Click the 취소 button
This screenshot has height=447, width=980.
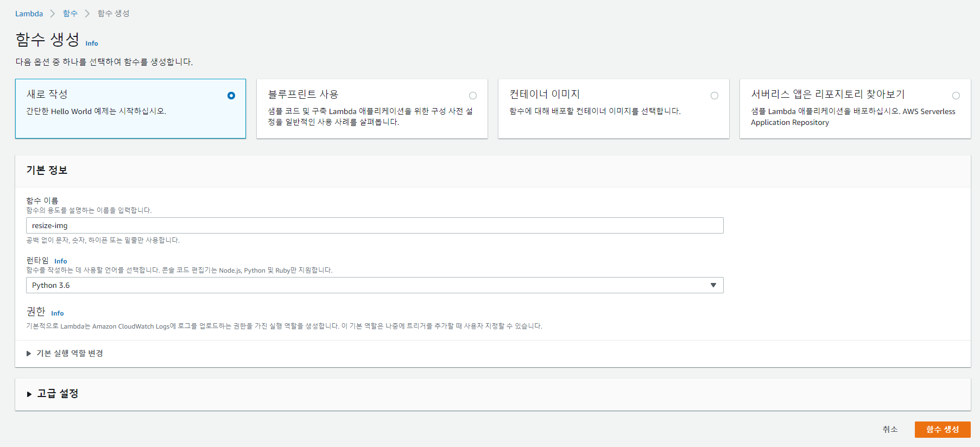point(890,430)
